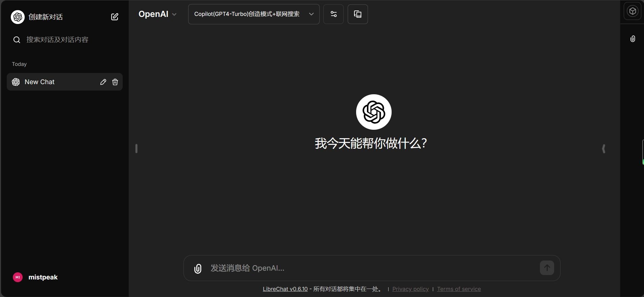Open the model parameters settings icon
644x297 pixels.
(333, 14)
